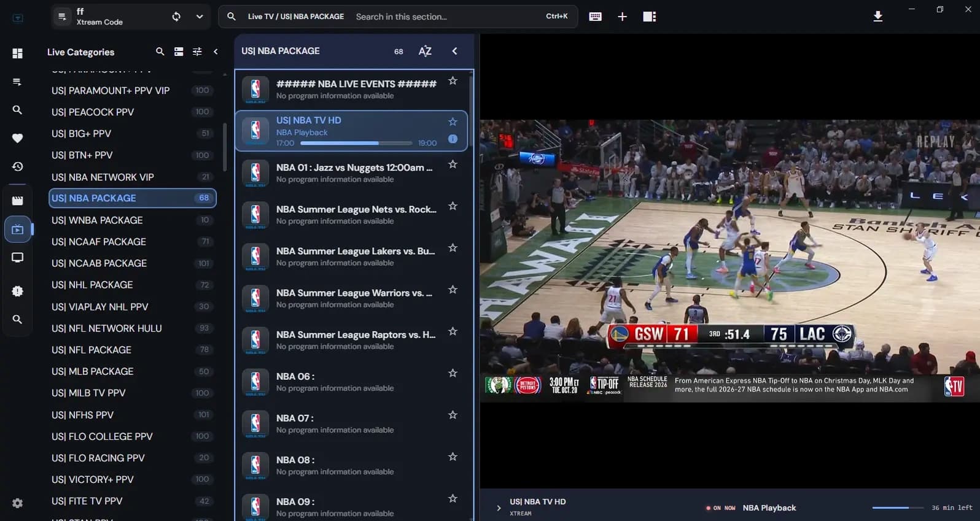The height and width of the screenshot is (521, 980).
Task: Select US| NFL PACKAGE category
Action: click(132, 350)
